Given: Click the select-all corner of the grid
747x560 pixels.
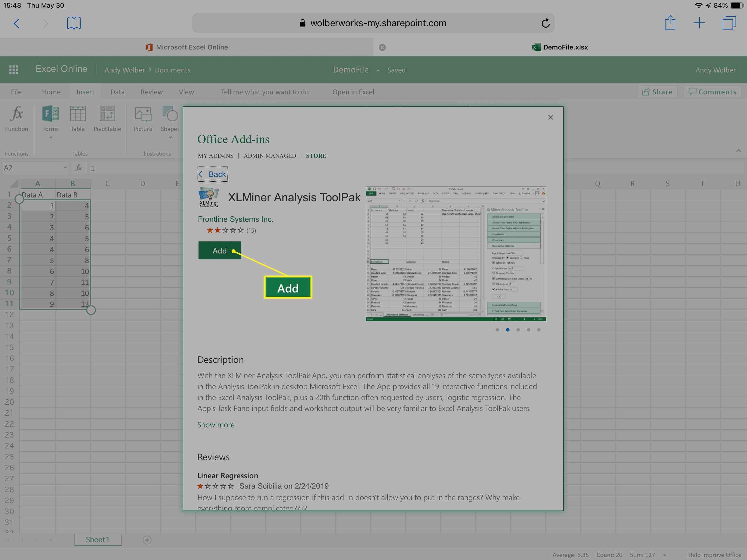Looking at the screenshot, I should [x=14, y=183].
